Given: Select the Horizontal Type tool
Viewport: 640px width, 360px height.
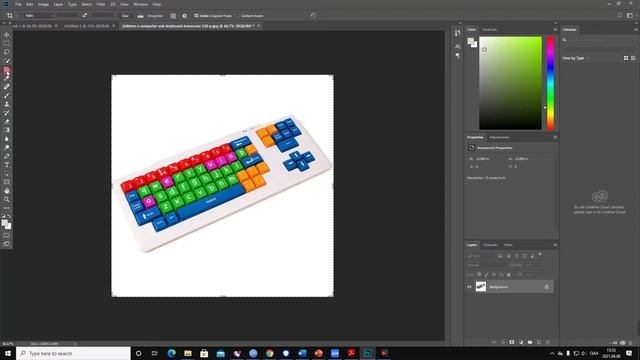Looking at the screenshot, I should [7, 165].
